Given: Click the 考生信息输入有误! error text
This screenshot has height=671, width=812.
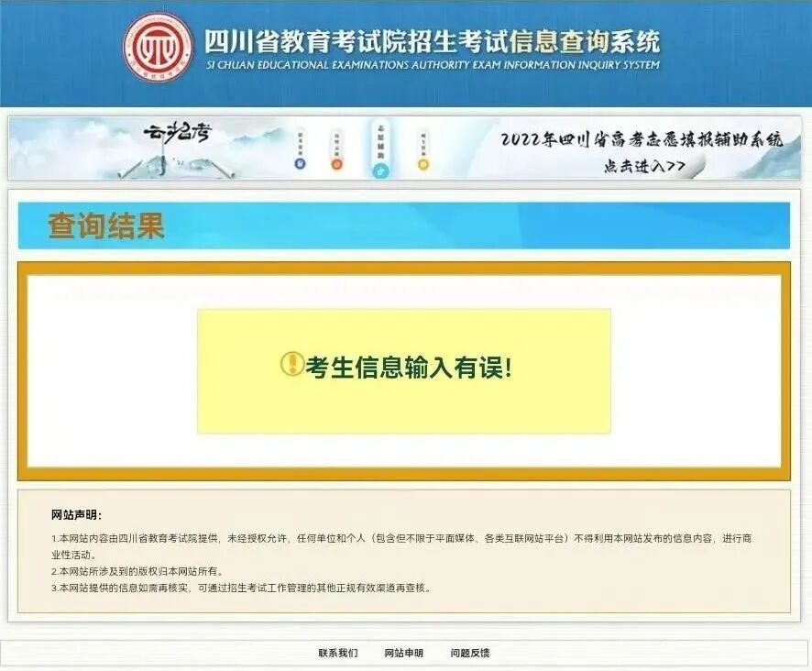Looking at the screenshot, I should (409, 368).
